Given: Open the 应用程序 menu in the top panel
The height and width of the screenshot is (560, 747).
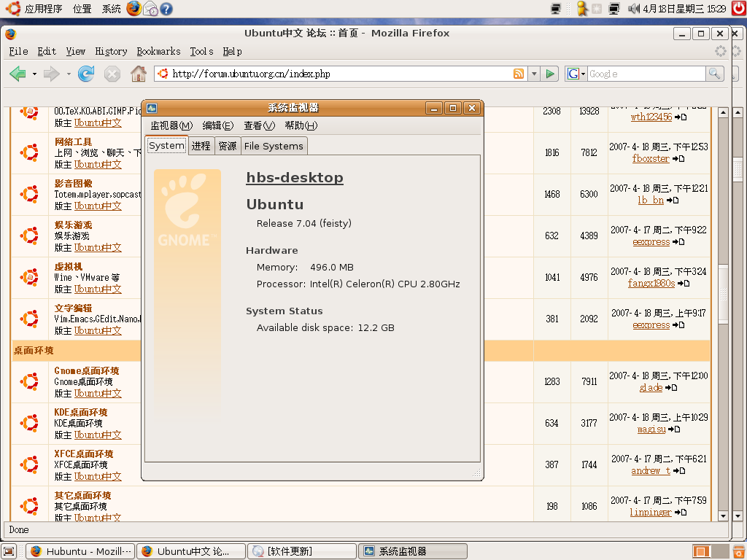Looking at the screenshot, I should tap(43, 9).
